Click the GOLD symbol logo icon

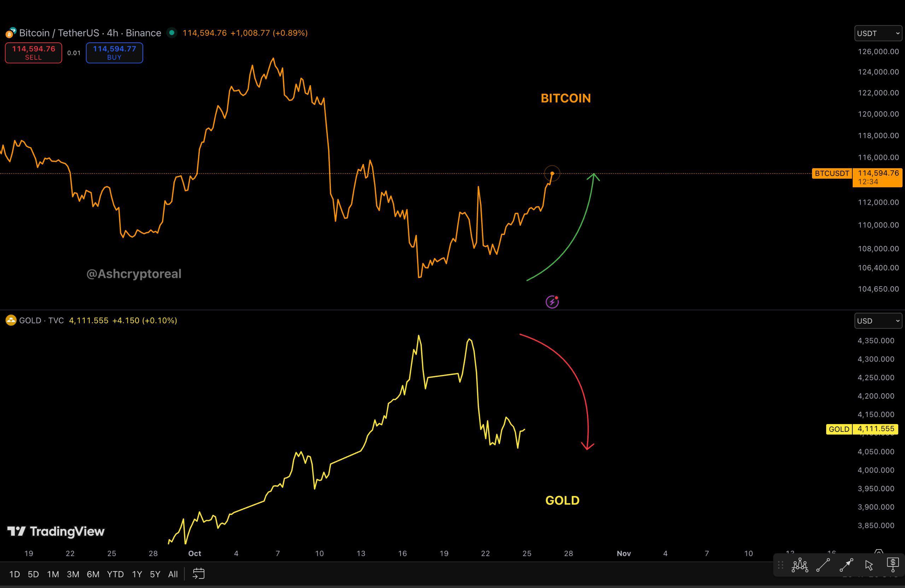point(11,321)
